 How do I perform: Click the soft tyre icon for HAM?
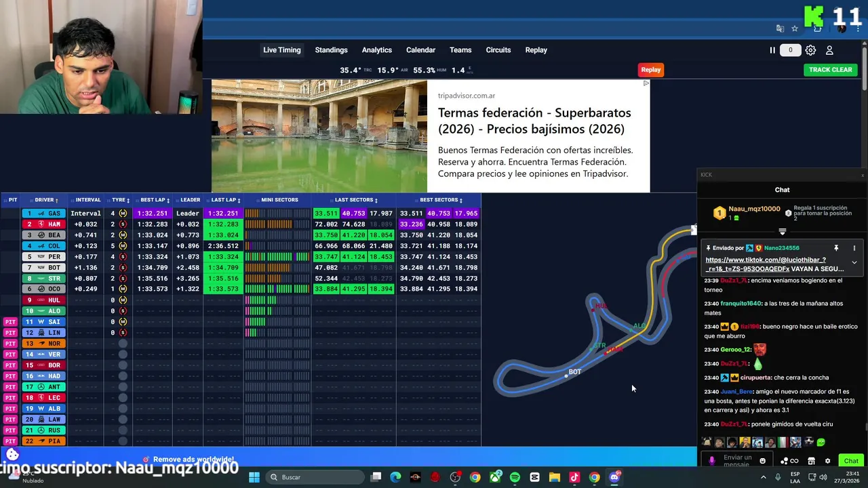coord(123,224)
